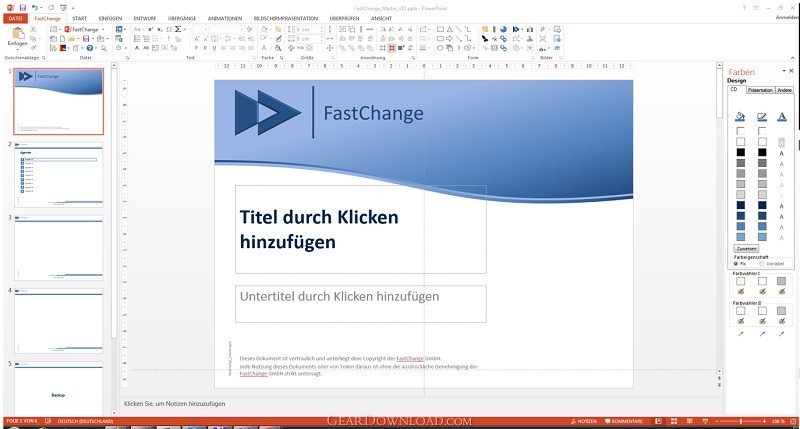Apply superscript x² formatting
Image resolution: width=800 pixels, height=429 pixels.
click(x=151, y=30)
